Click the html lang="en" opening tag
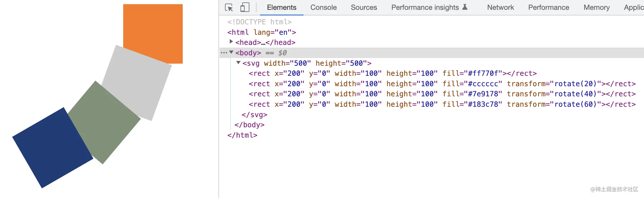The height and width of the screenshot is (198, 644). coord(262,32)
